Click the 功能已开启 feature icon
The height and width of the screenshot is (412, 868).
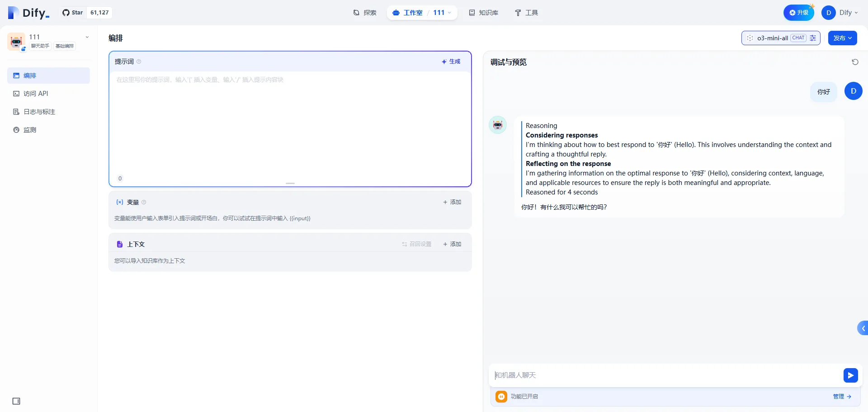(x=501, y=397)
